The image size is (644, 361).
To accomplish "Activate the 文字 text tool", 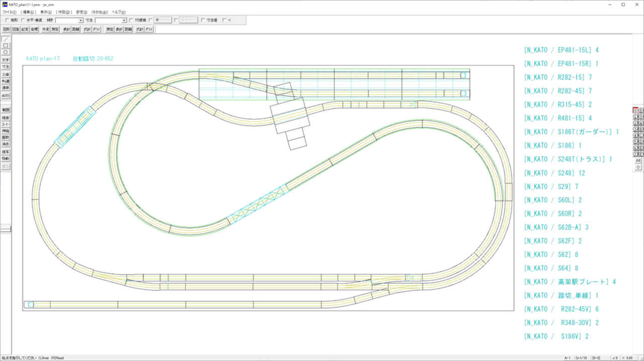I will [x=6, y=60].
